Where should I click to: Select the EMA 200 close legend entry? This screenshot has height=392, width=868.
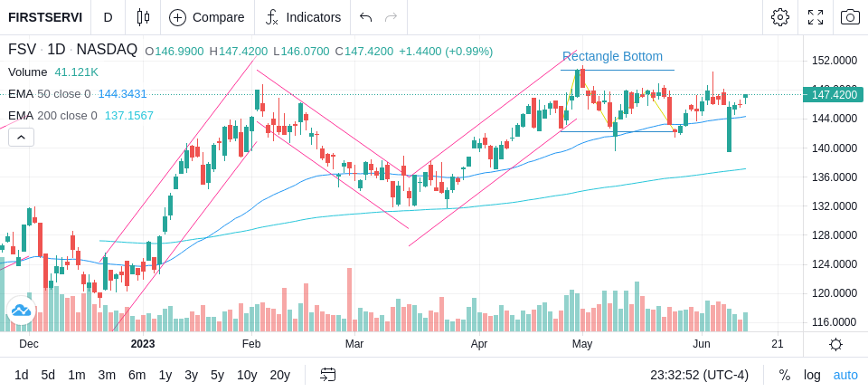click(x=80, y=115)
